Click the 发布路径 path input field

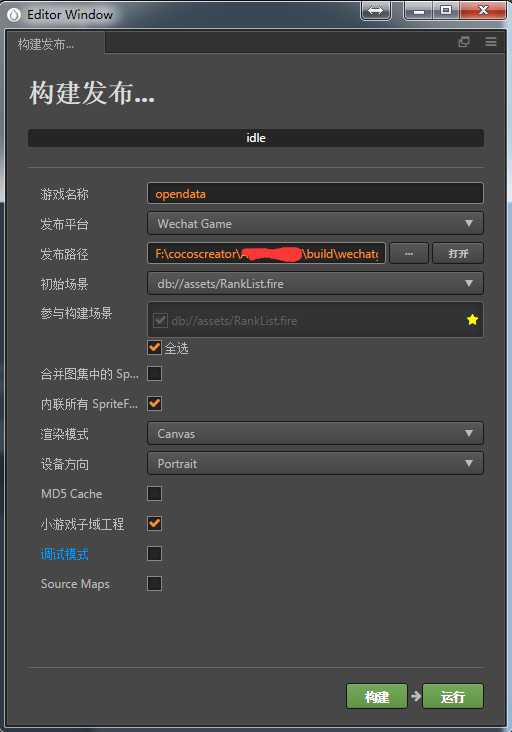[267, 253]
